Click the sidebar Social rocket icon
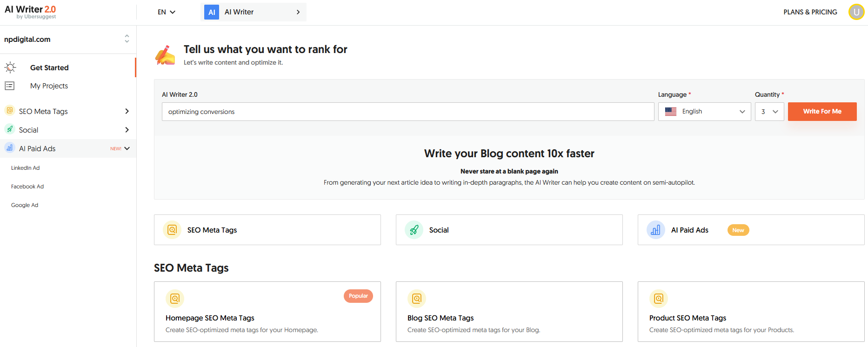Screen dimensions: 868x347 pos(10,129)
